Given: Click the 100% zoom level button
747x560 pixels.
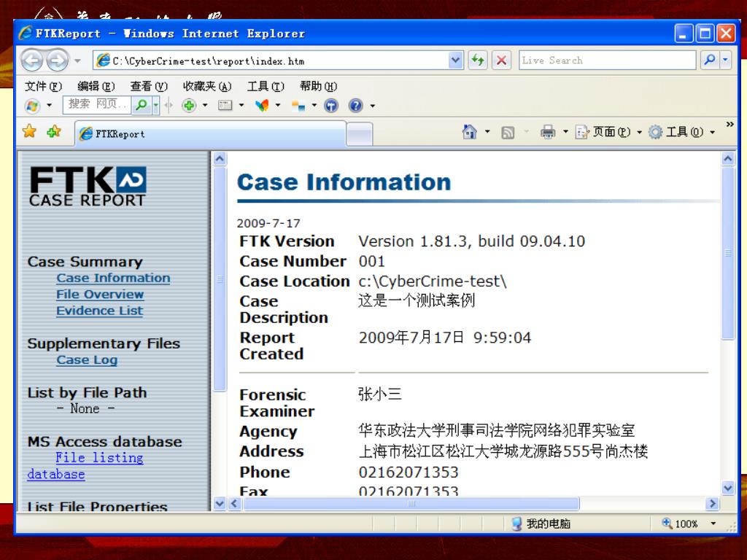Looking at the screenshot, I should pyautogui.click(x=681, y=524).
